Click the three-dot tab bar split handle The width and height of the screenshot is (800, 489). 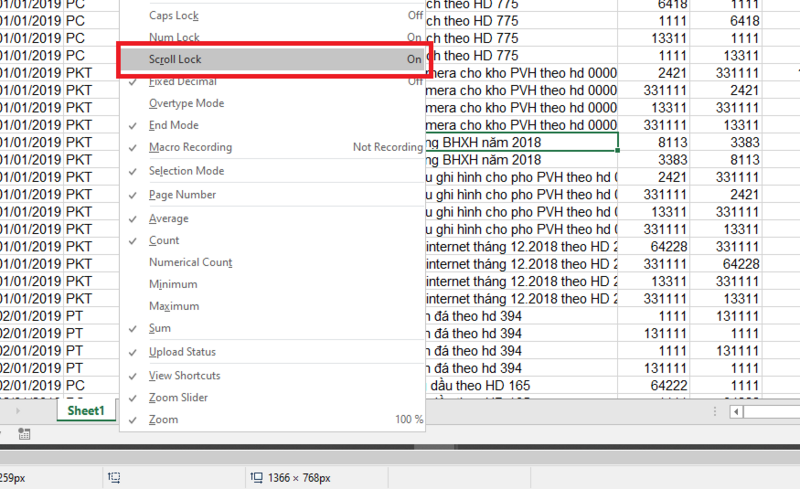tap(715, 411)
